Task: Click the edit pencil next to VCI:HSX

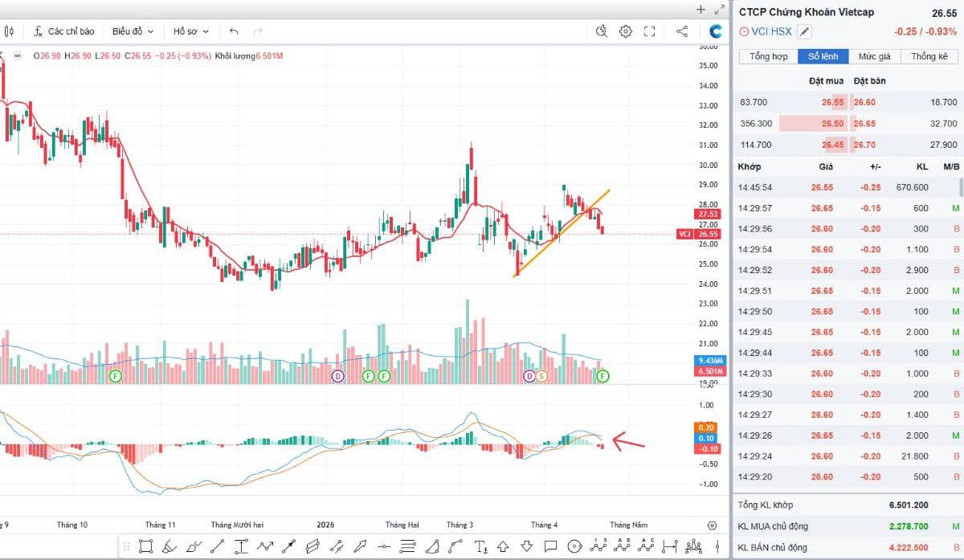Action: click(805, 31)
